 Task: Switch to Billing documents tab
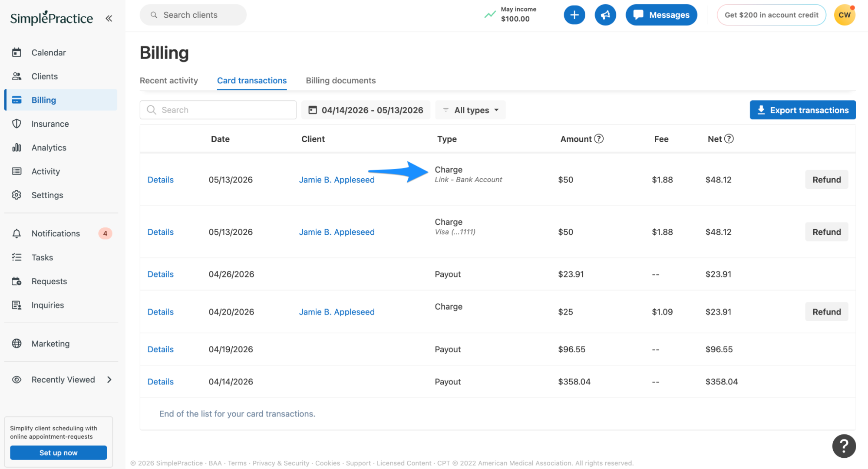tap(341, 81)
